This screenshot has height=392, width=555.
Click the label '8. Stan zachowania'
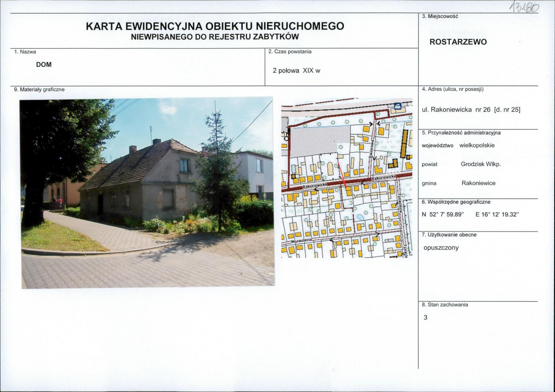coord(445,305)
